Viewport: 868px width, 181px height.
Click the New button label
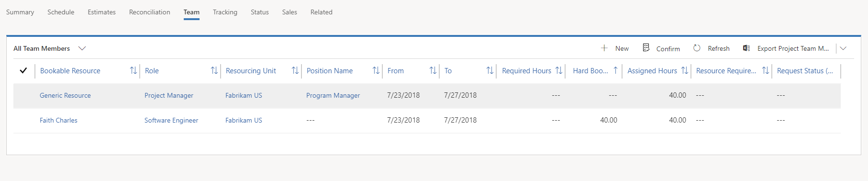pyautogui.click(x=622, y=48)
